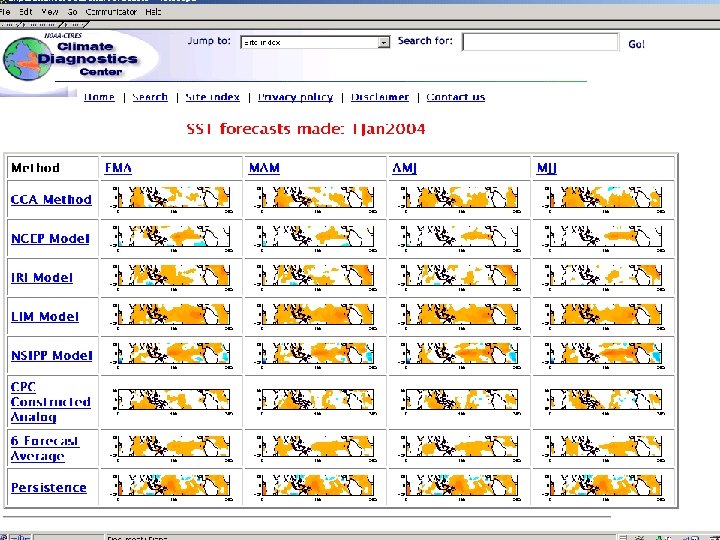View the 6 Forecast Average MJJ map
The width and height of the screenshot is (720, 540).
[603, 448]
